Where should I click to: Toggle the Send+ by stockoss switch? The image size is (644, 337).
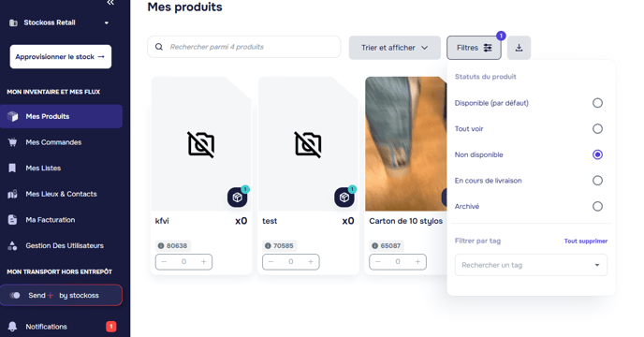coord(15,295)
